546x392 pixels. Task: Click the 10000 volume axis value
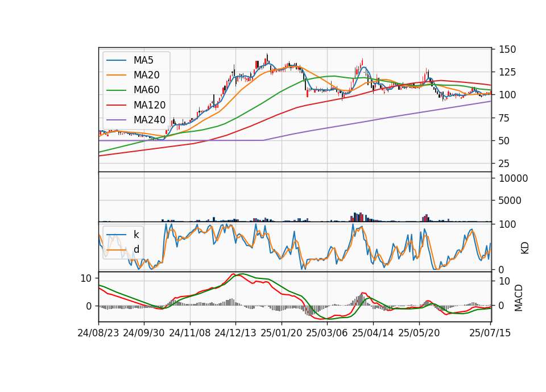[514, 178]
